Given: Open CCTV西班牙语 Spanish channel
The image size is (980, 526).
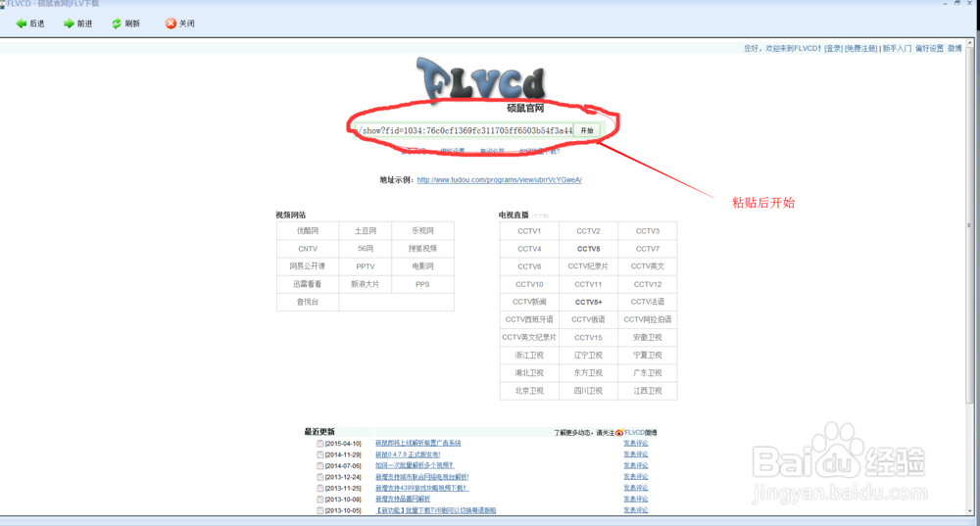Looking at the screenshot, I should click(x=529, y=320).
